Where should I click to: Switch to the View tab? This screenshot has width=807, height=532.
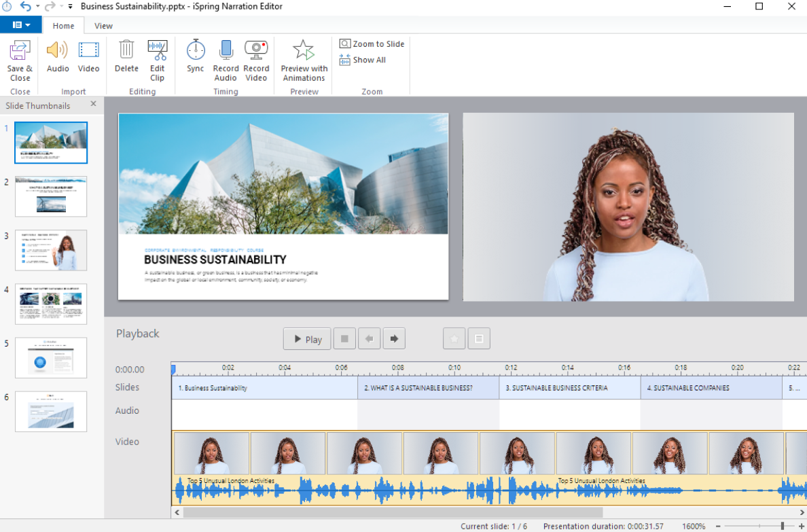point(103,25)
